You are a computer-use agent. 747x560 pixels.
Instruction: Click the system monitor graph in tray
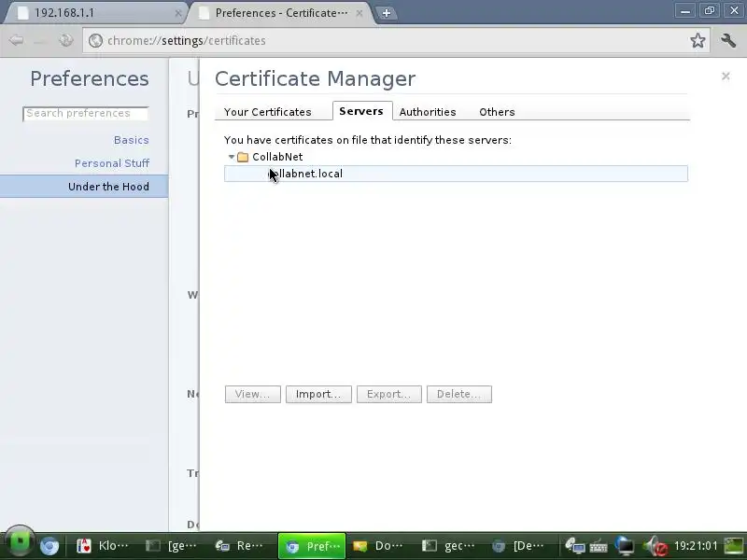(734, 546)
